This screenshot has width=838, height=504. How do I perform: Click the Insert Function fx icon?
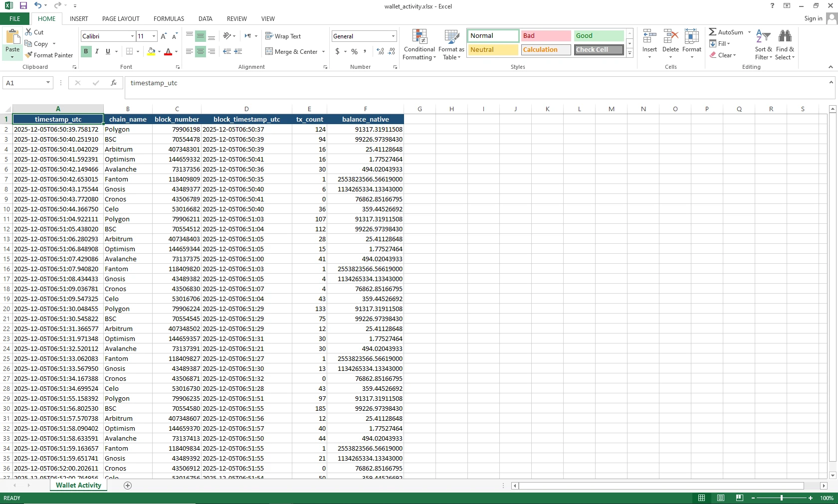pyautogui.click(x=114, y=83)
